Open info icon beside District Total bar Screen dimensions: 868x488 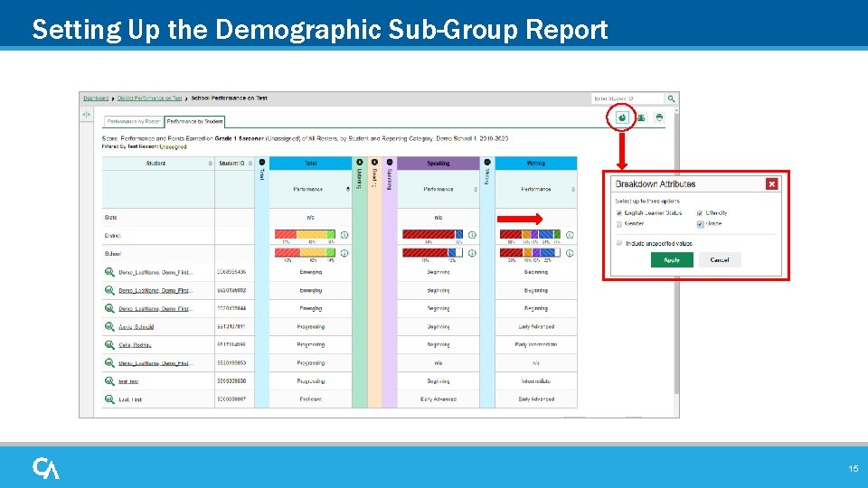coord(344,235)
